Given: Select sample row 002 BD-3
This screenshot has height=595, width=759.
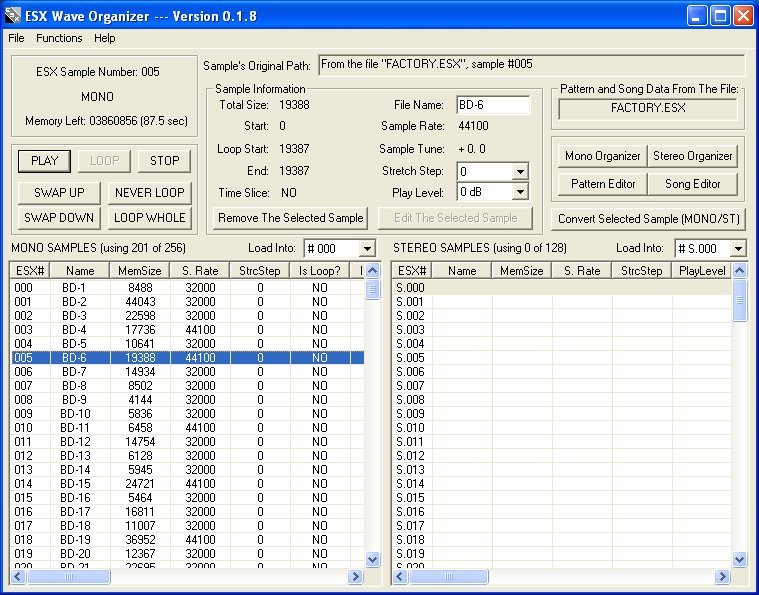Looking at the screenshot, I should [x=187, y=316].
